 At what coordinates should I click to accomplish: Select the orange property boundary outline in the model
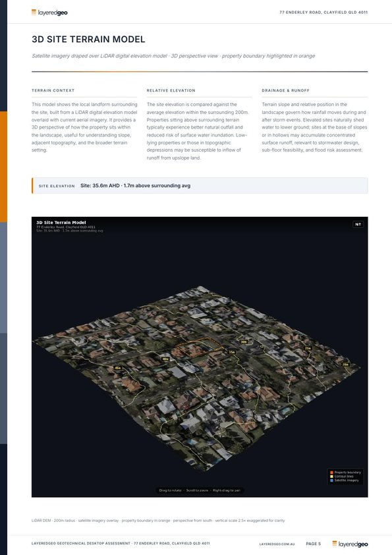[x=200, y=347]
